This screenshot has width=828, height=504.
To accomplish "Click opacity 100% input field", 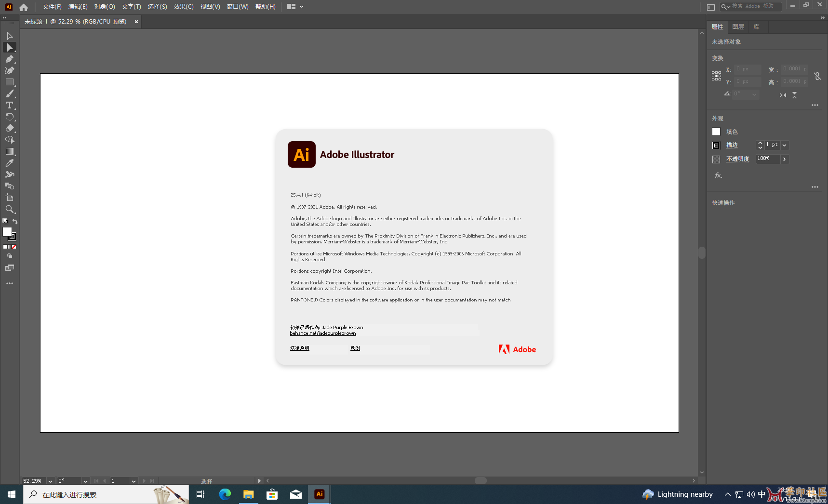I will tap(768, 159).
